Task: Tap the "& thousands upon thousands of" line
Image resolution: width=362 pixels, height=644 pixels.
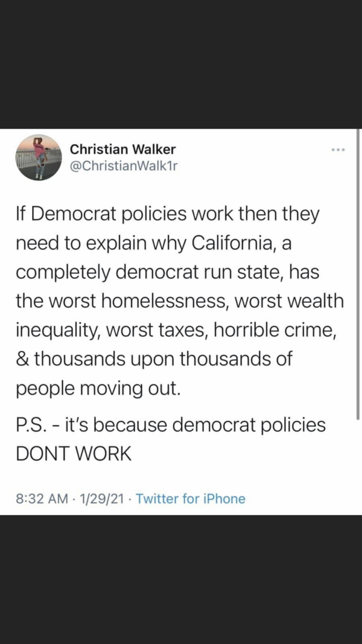Action: [x=154, y=359]
